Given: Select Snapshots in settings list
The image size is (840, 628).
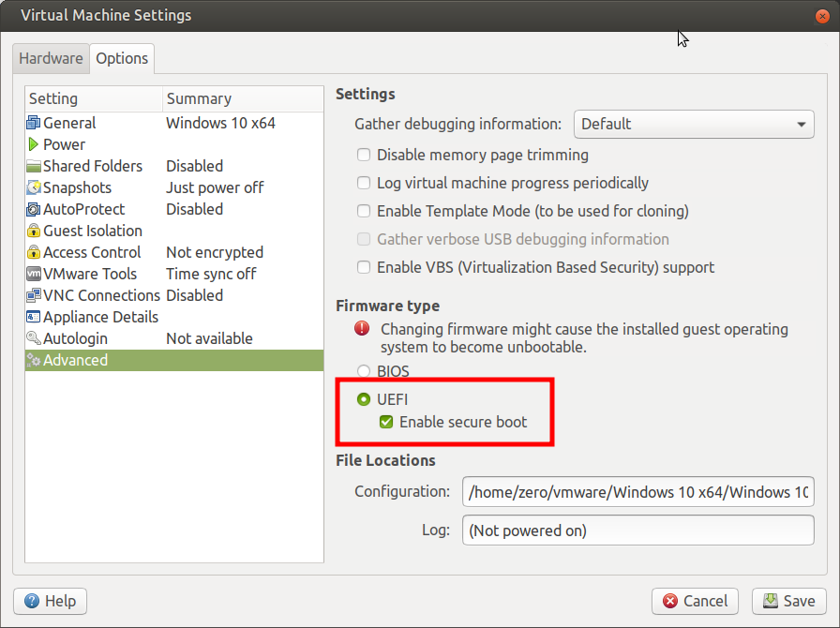Looking at the screenshot, I should (x=174, y=187).
